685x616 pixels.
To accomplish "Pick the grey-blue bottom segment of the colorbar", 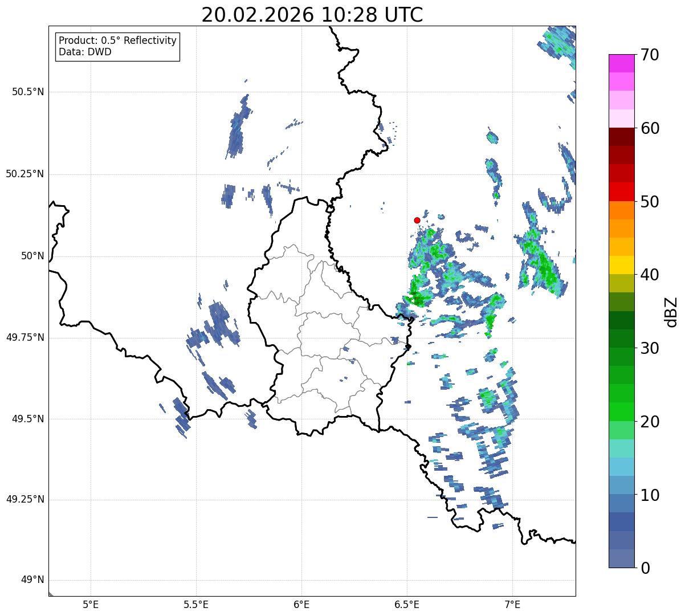I will [x=622, y=558].
